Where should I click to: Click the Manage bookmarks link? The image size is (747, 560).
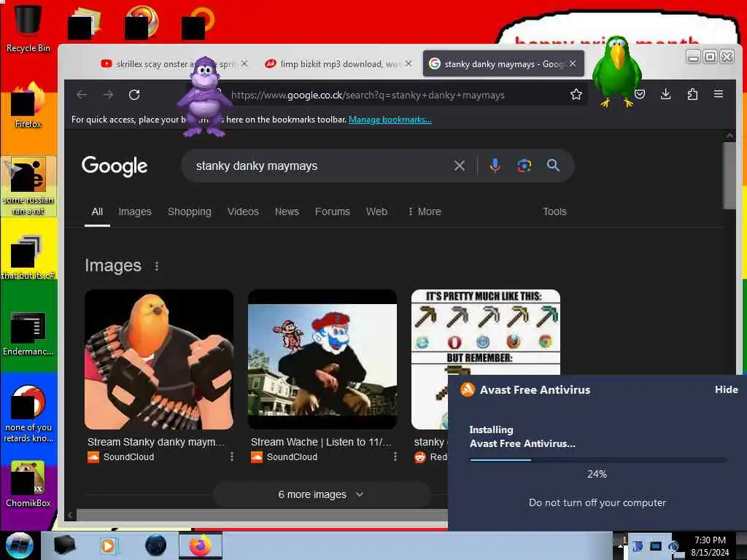tap(390, 120)
